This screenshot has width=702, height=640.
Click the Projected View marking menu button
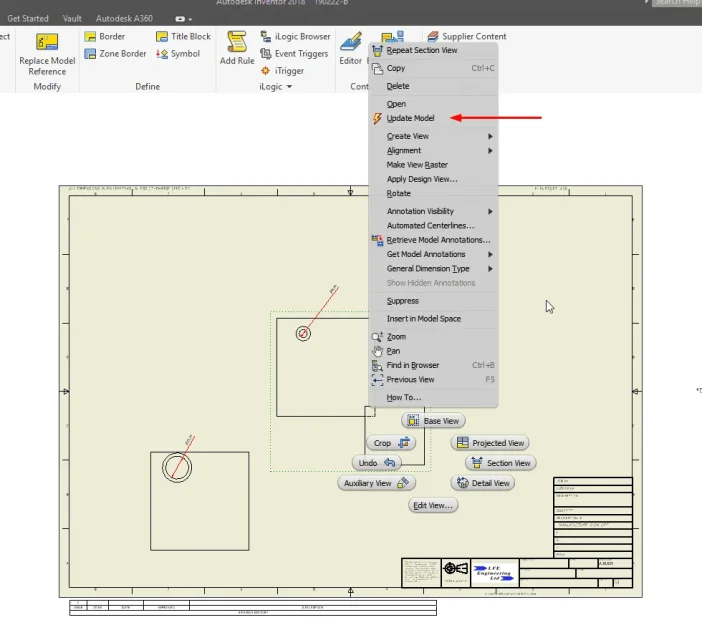click(x=490, y=443)
